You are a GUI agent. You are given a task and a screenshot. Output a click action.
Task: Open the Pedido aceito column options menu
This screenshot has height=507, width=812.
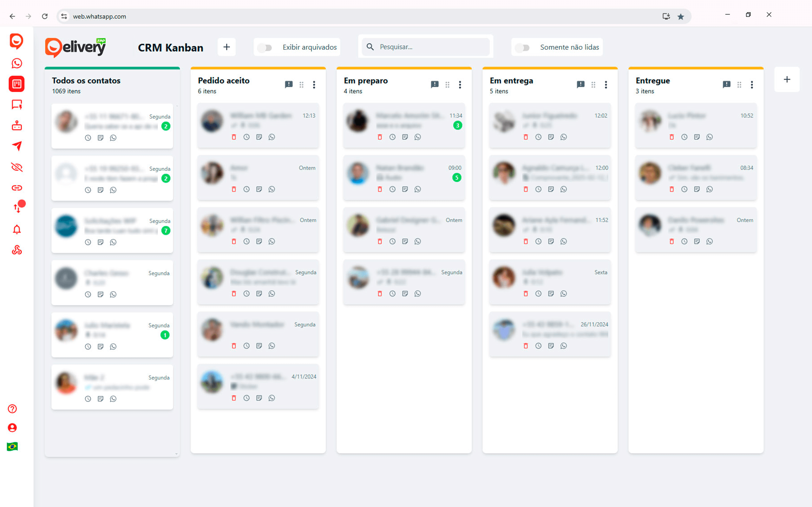(x=314, y=85)
